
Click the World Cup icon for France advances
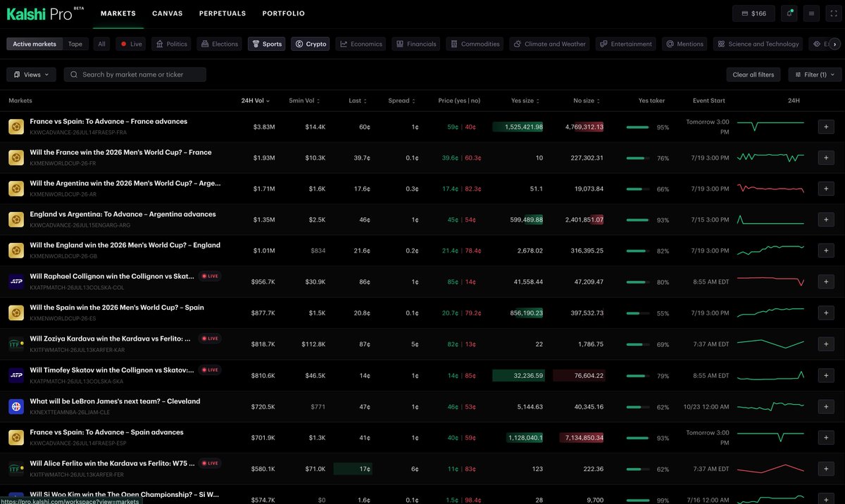[x=16, y=127]
